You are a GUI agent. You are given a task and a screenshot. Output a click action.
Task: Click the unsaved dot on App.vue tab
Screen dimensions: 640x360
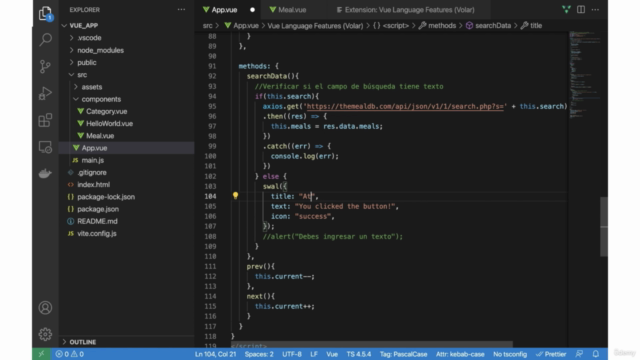[252, 10]
